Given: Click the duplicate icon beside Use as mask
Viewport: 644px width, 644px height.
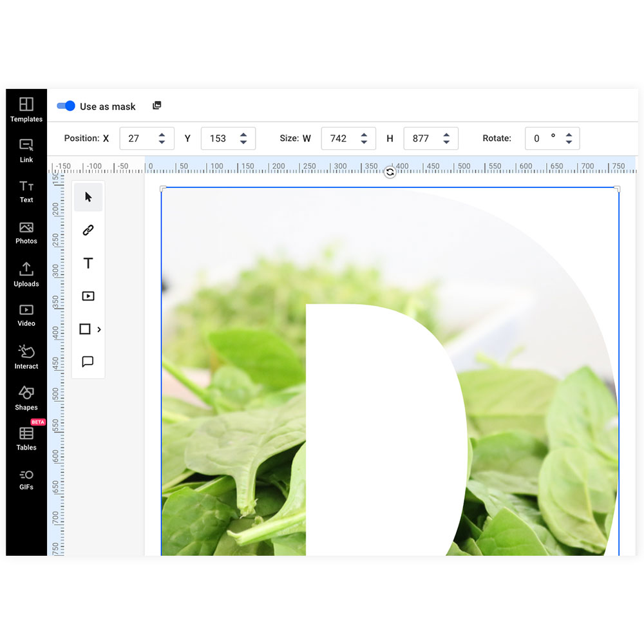Looking at the screenshot, I should 156,105.
